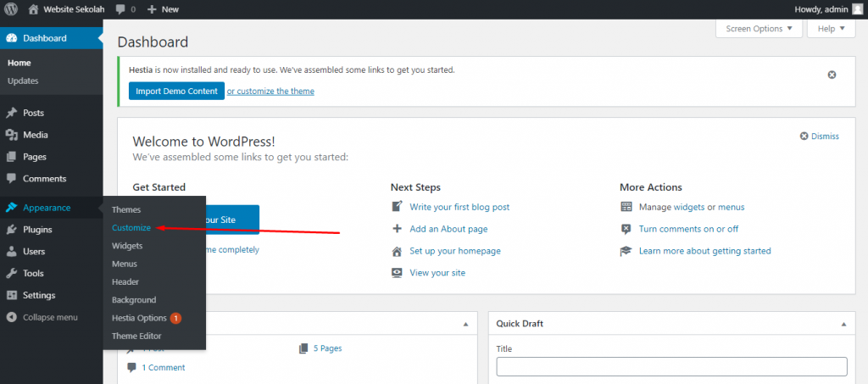
Task: Click Dismiss link on the Welcome panel
Action: click(825, 136)
